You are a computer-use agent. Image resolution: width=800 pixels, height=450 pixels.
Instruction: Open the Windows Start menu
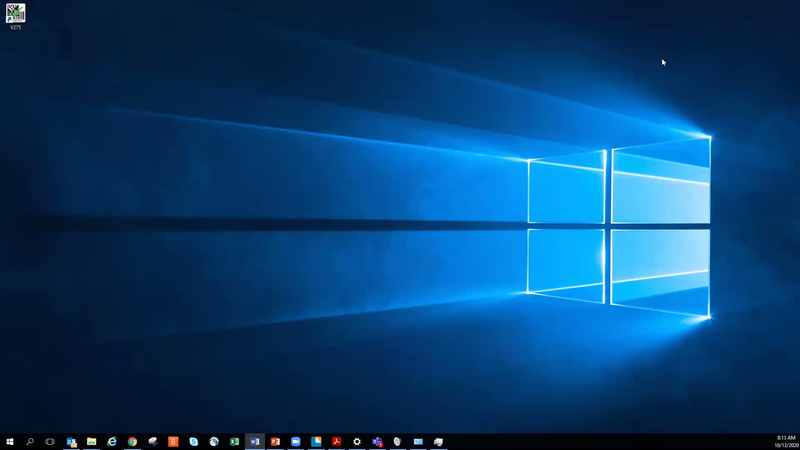[10, 442]
